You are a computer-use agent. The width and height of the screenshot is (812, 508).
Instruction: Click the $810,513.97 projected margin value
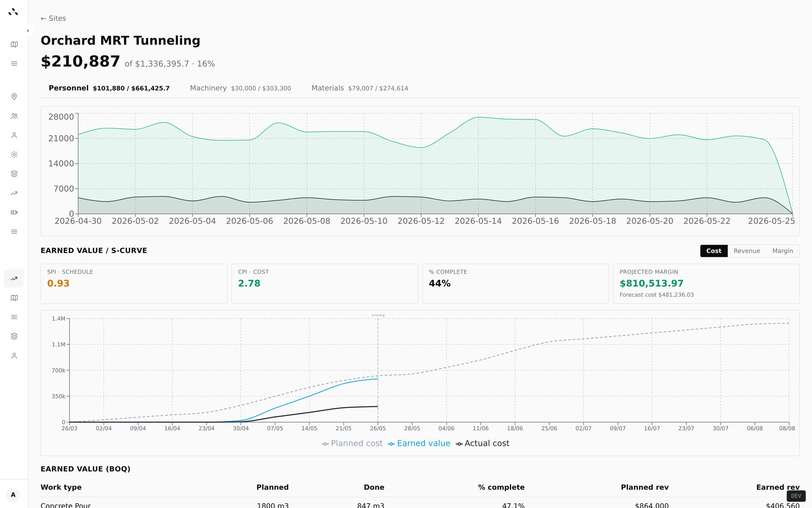coord(652,284)
